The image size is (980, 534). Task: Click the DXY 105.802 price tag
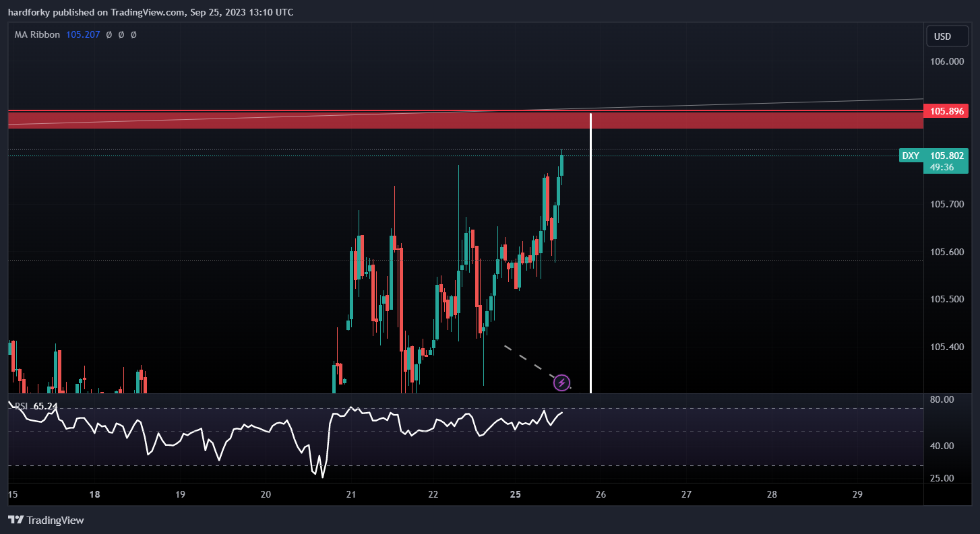(934, 156)
